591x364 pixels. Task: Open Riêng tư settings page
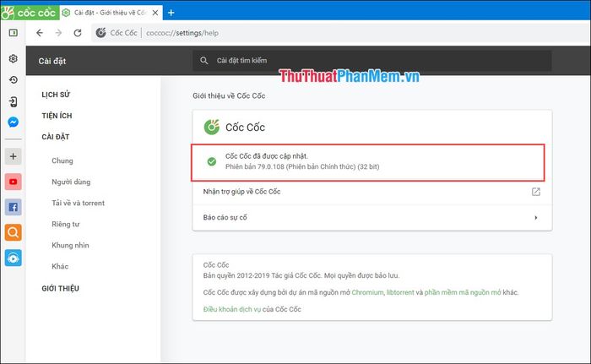click(66, 224)
